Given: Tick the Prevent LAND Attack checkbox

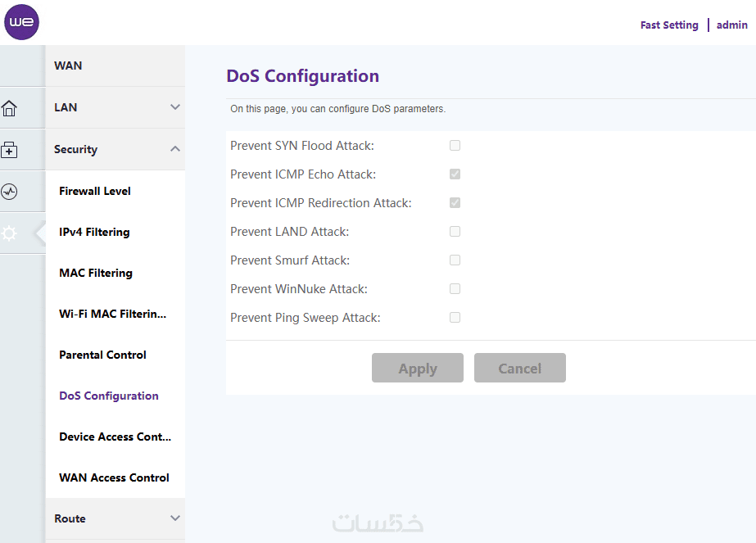Looking at the screenshot, I should click(455, 232).
